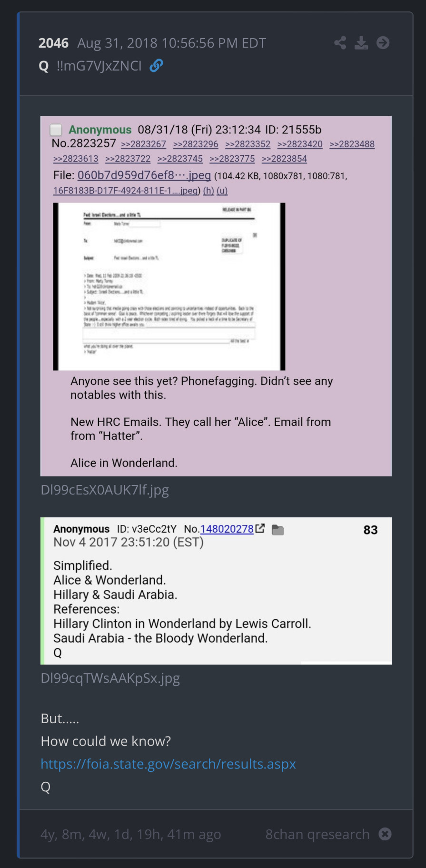Tick the checkbox beside Anonymous poster name
Image resolution: width=426 pixels, height=868 pixels.
point(56,130)
